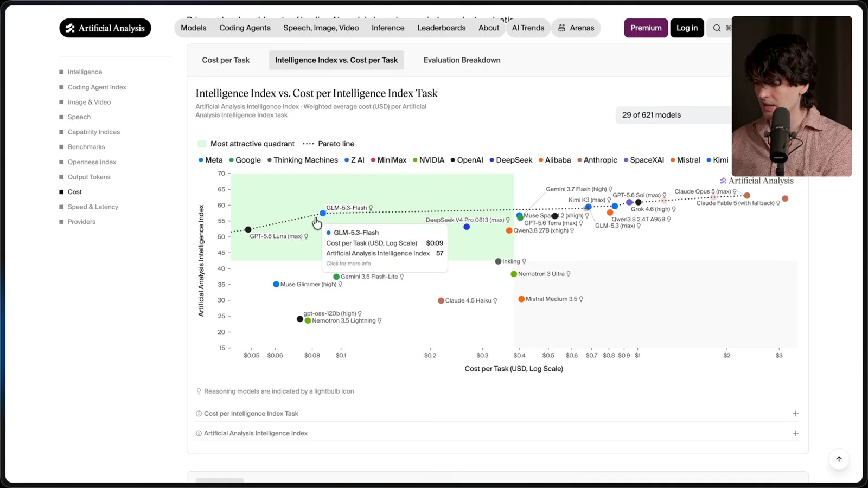
Task: Go to Capability Indices sidebar item
Action: point(93,132)
